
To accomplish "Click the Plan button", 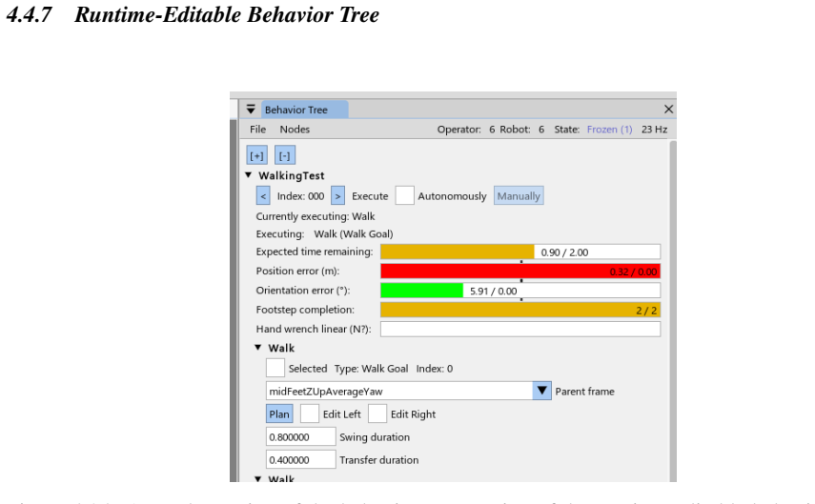I will pos(279,413).
